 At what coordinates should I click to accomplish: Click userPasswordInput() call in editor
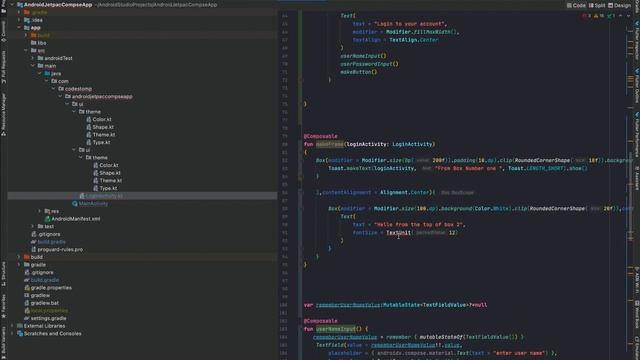369,64
